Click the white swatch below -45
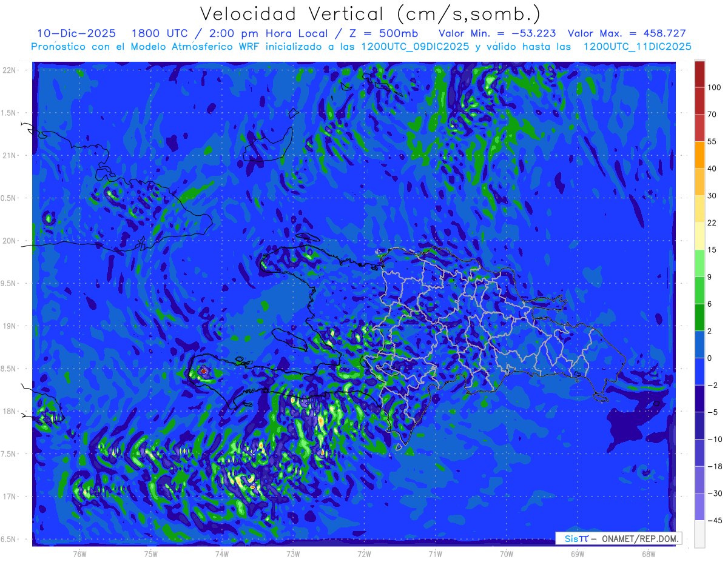Viewport: 728px width, 562px height. pyautogui.click(x=699, y=534)
